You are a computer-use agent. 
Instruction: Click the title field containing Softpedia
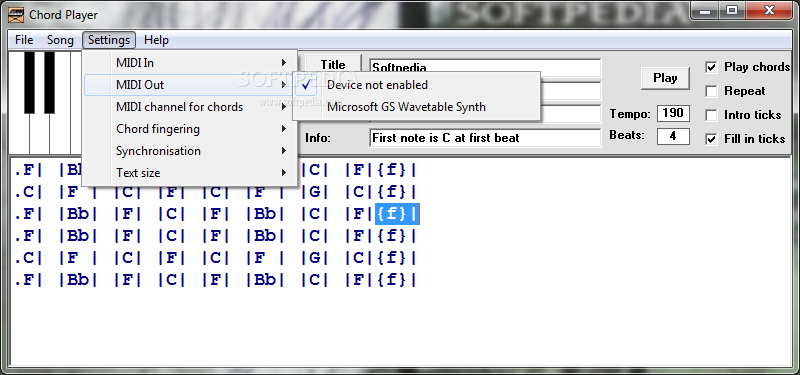click(x=485, y=67)
